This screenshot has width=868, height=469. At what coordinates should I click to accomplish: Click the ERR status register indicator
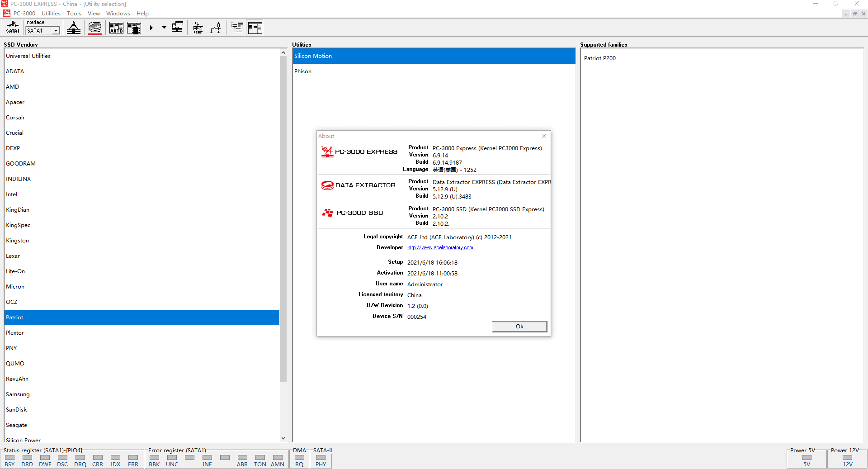tap(133, 458)
